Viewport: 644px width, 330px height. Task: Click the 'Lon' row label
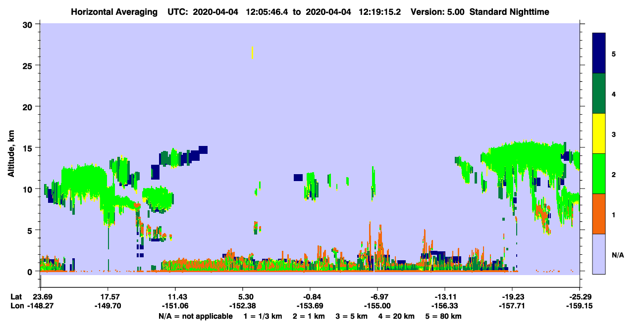coord(16,306)
